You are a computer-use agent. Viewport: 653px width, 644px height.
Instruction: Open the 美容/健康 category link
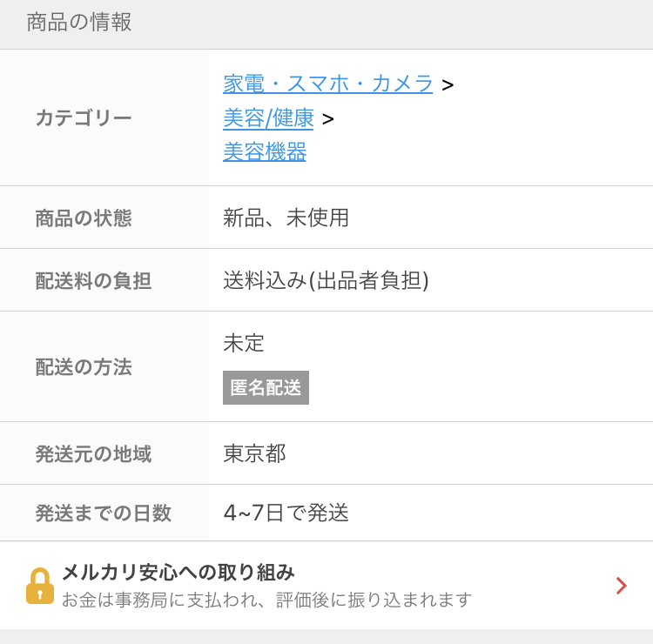[268, 117]
